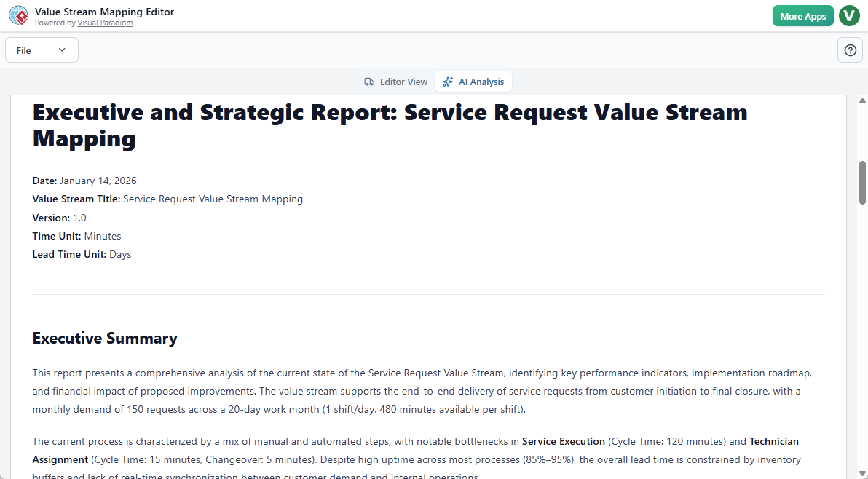
Task: Switch to the Editor View tab
Action: coord(395,82)
